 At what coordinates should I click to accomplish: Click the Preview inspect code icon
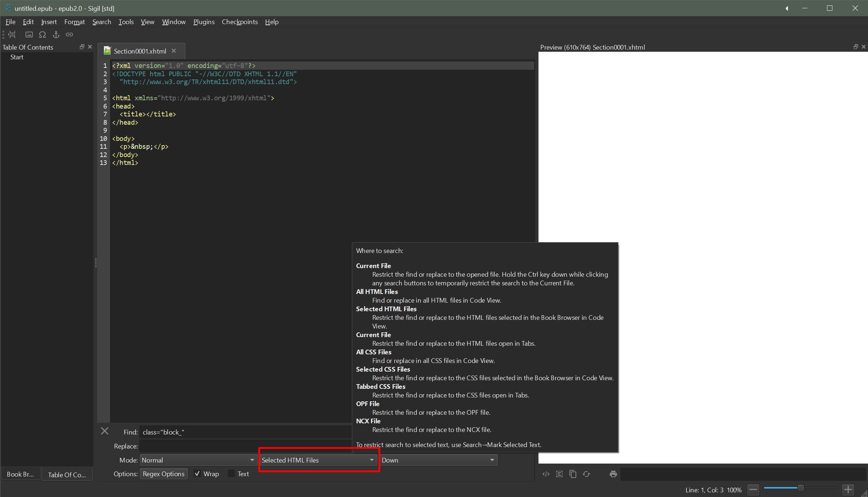point(546,474)
